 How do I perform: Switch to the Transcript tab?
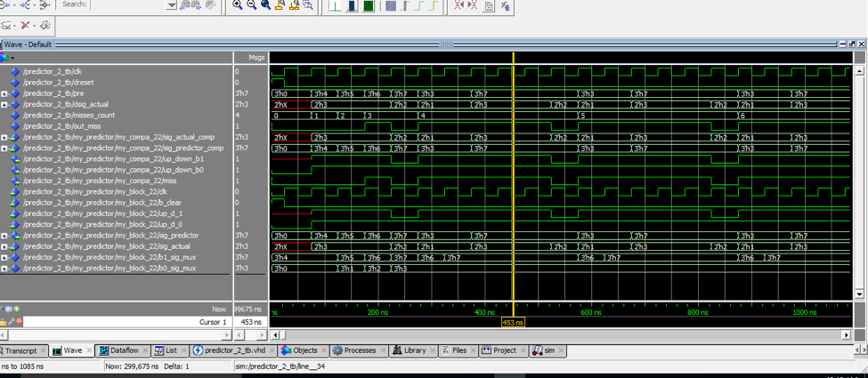click(20, 350)
